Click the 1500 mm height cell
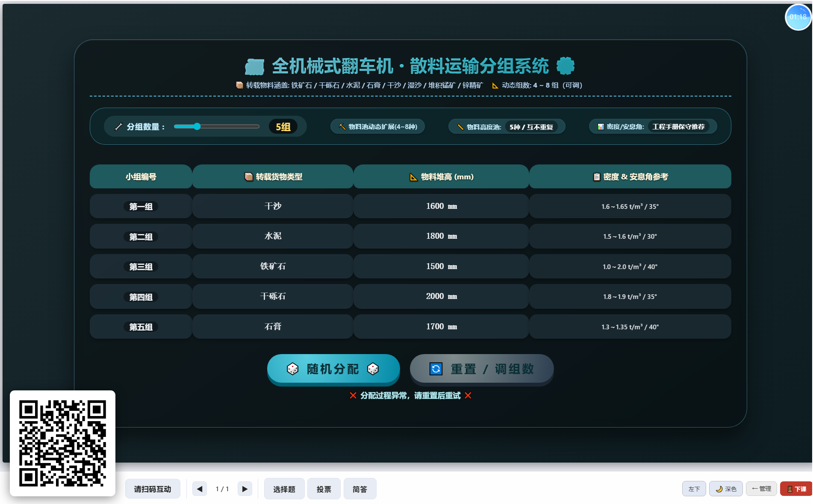Viewport: 813px width, 504px height. (441, 267)
